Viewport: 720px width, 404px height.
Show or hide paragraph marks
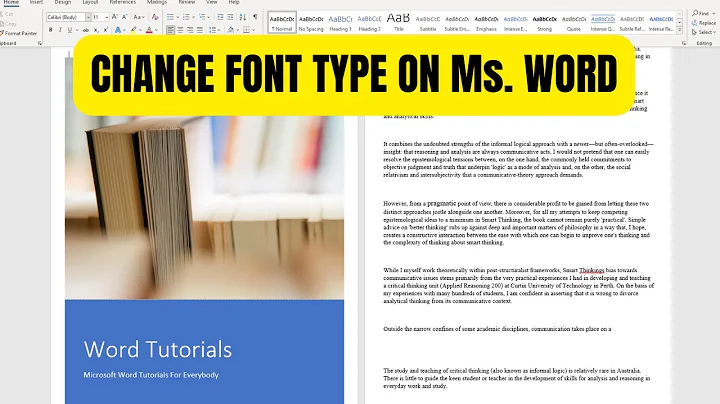pos(255,17)
